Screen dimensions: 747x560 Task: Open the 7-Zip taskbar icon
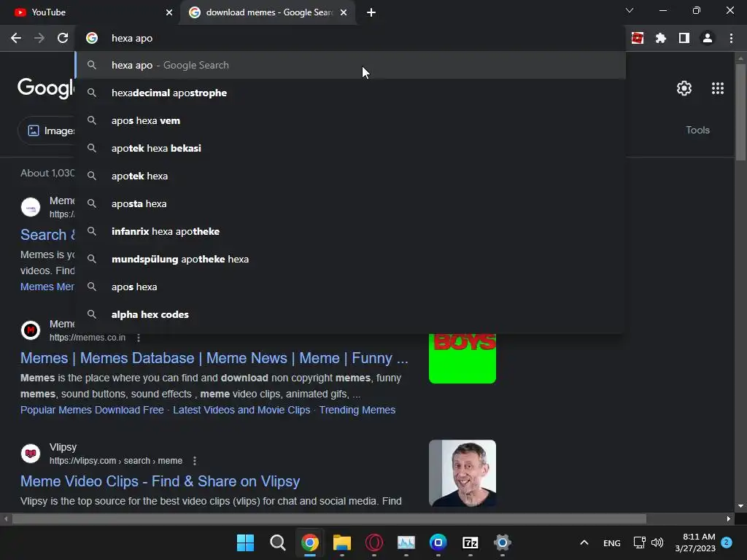pos(471,542)
